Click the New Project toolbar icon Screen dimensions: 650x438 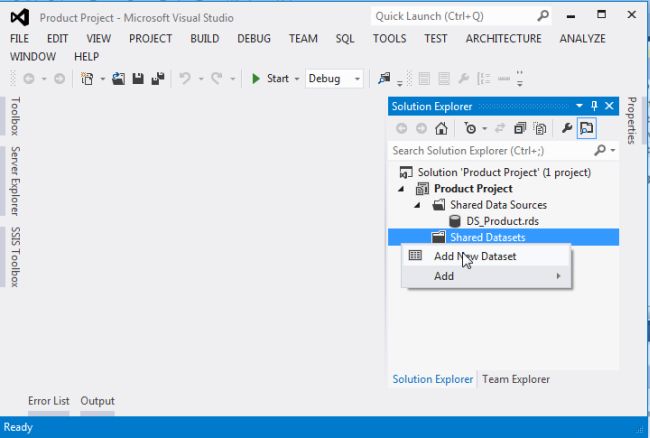[87, 78]
